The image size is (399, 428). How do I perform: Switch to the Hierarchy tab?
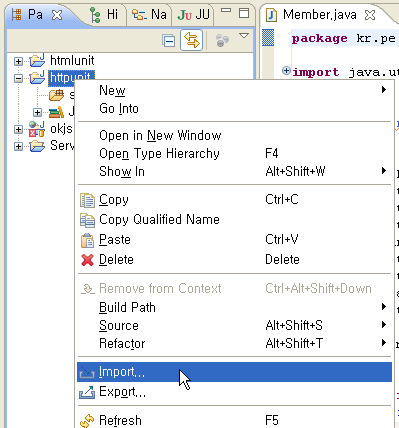coord(104,15)
